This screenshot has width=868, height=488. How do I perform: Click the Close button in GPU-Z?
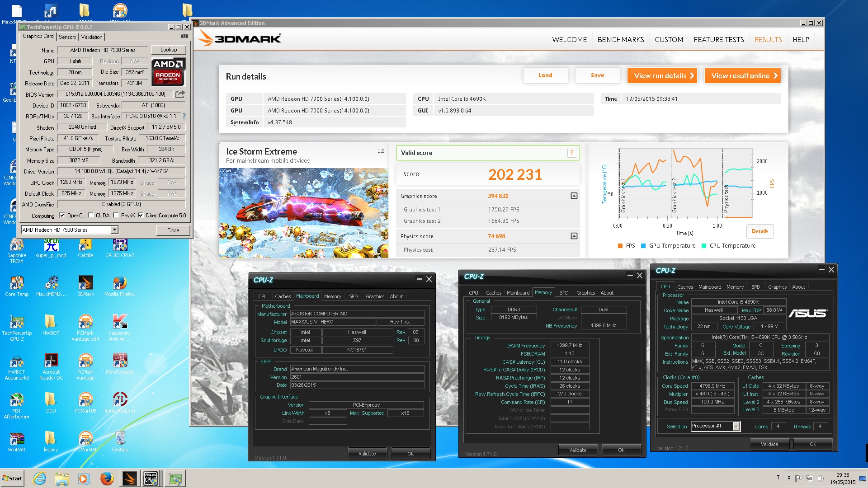[x=173, y=230]
